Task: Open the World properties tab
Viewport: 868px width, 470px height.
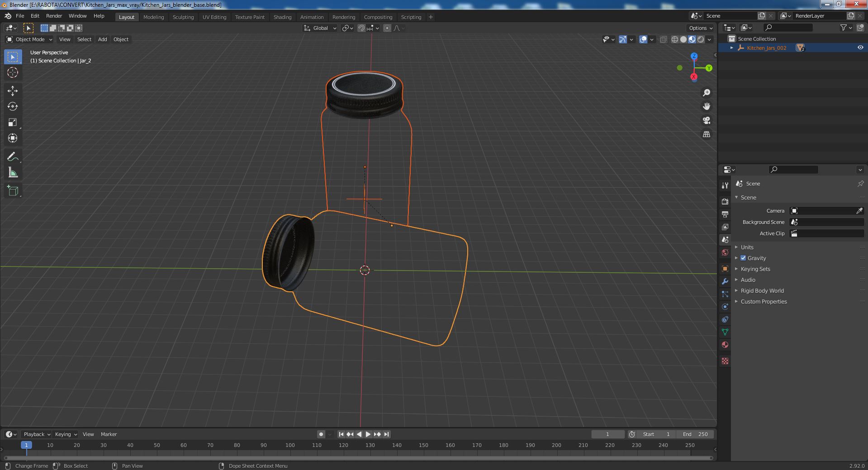Action: pos(725,252)
